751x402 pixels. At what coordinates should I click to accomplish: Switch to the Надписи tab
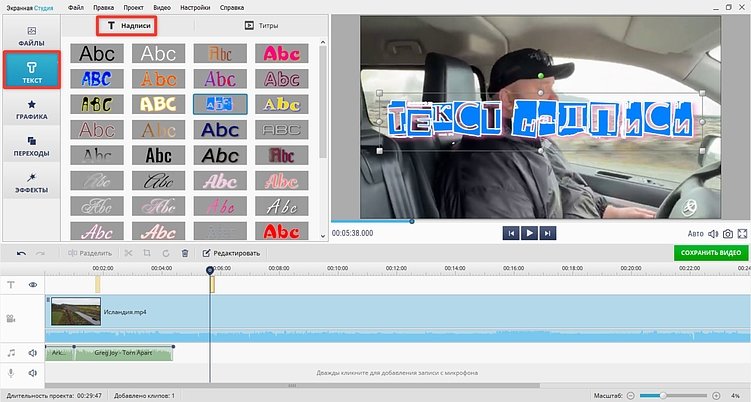pyautogui.click(x=127, y=25)
